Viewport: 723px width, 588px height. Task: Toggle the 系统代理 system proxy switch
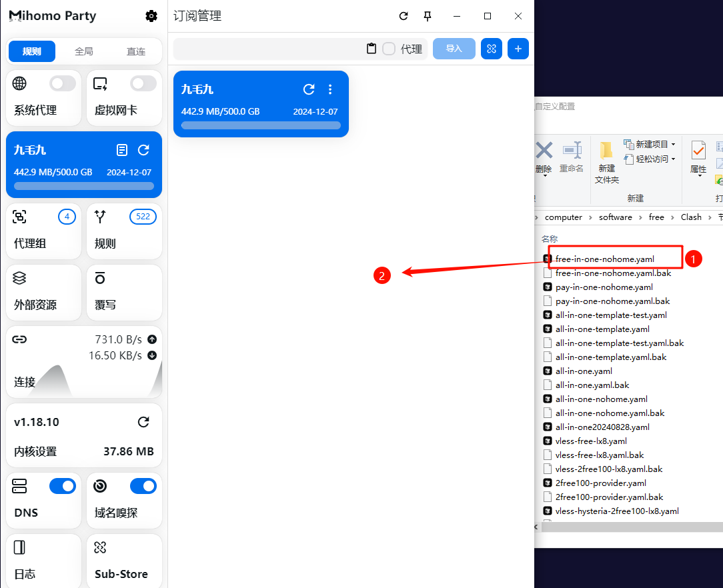pyautogui.click(x=63, y=83)
